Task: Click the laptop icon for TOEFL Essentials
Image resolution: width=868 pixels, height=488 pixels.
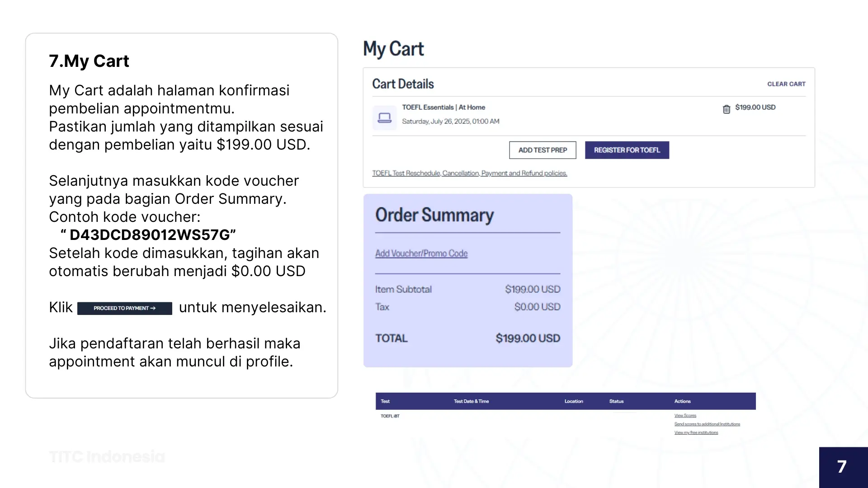Action: pos(384,118)
